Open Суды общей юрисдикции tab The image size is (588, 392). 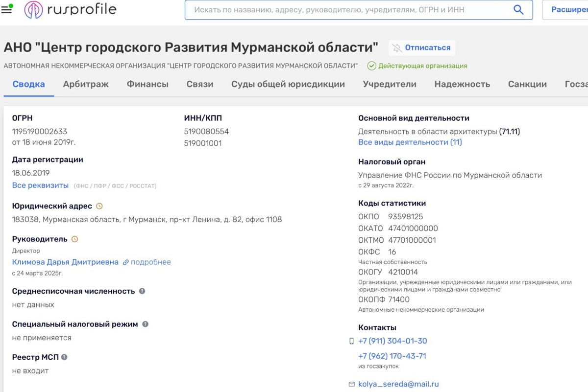[288, 84]
